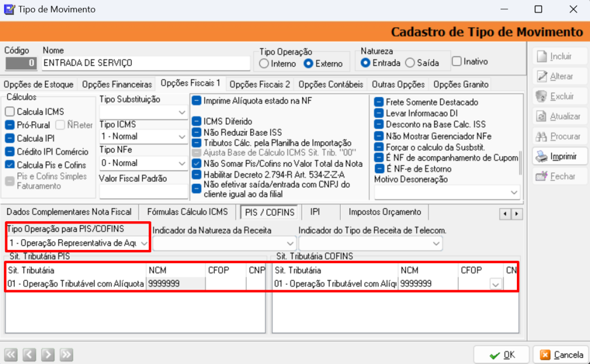
Task: Go to first record arrow
Action: tap(11, 354)
